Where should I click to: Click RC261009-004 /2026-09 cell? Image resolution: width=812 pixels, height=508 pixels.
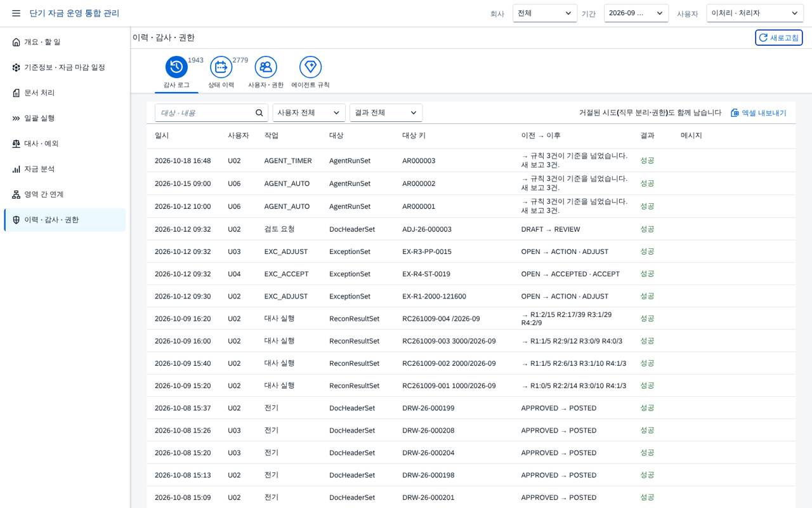click(x=441, y=319)
